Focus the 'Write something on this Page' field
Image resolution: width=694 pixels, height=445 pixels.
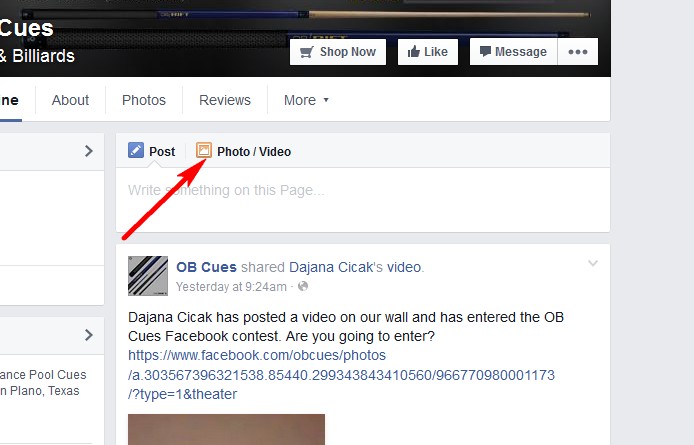click(362, 199)
